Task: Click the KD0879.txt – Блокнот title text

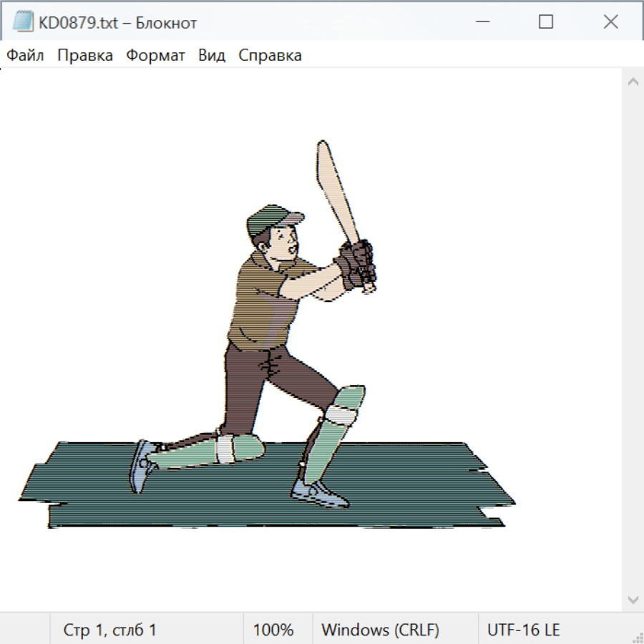Action: coord(117,23)
